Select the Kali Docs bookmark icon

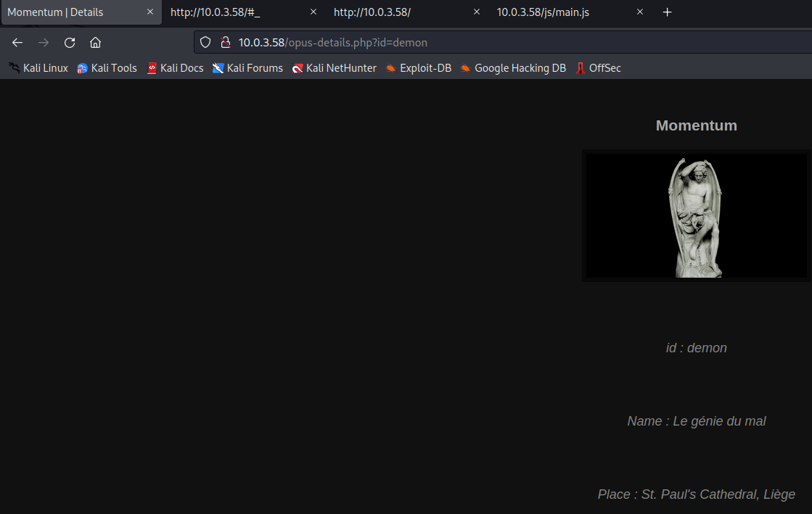152,67
